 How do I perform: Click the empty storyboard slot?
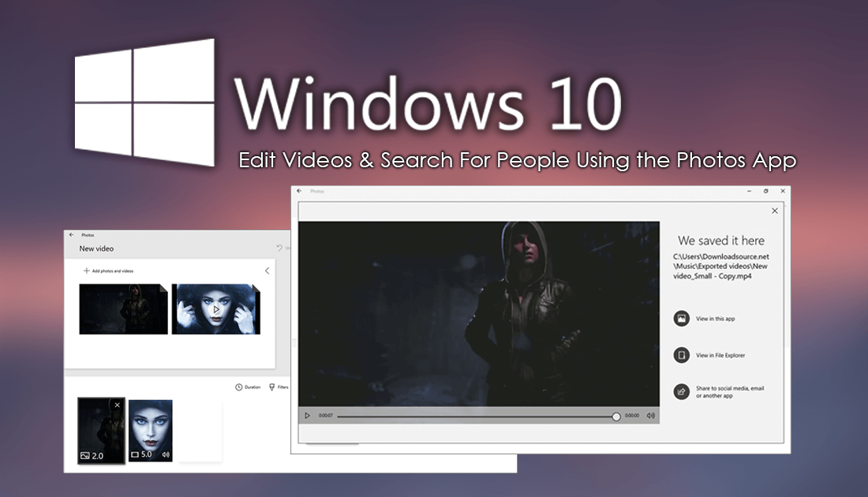200,432
